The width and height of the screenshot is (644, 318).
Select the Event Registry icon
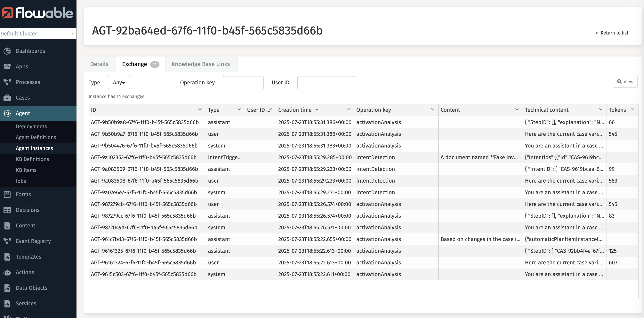(7, 241)
